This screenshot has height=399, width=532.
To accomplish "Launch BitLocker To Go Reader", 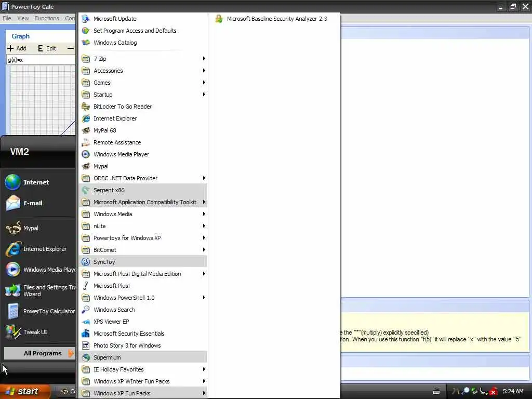I will pyautogui.click(x=143, y=107).
